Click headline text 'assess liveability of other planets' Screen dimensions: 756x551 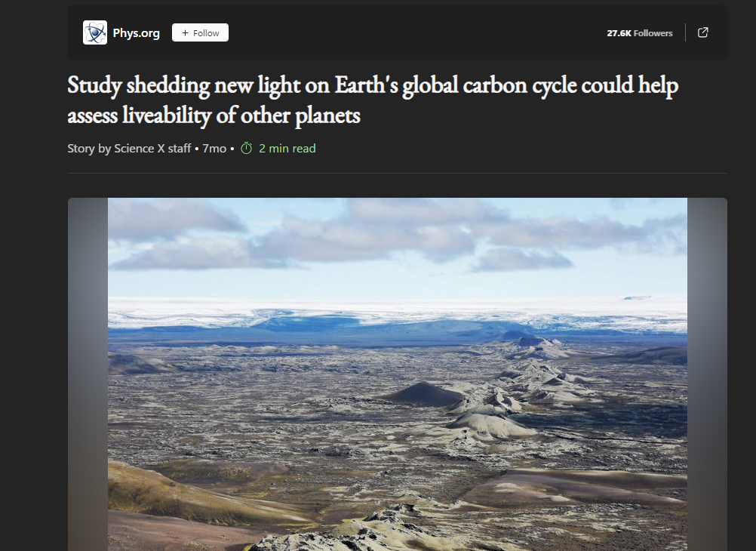click(x=214, y=115)
